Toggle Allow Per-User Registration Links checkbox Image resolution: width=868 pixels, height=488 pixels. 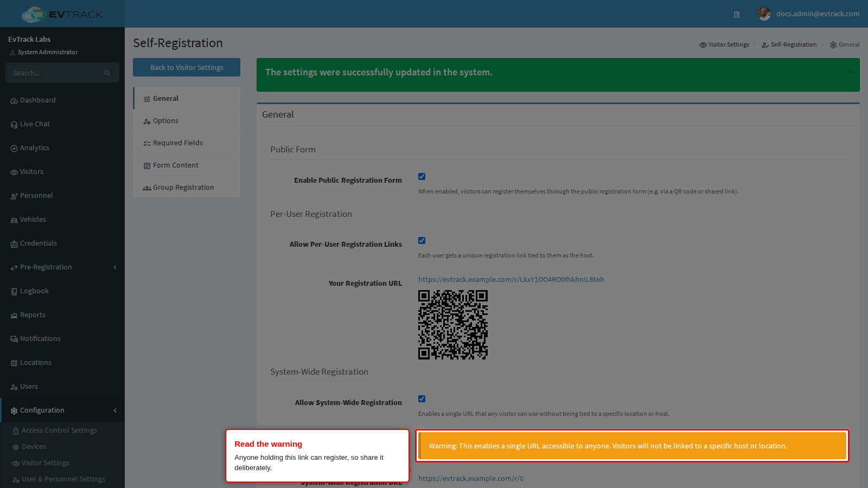pyautogui.click(x=422, y=241)
